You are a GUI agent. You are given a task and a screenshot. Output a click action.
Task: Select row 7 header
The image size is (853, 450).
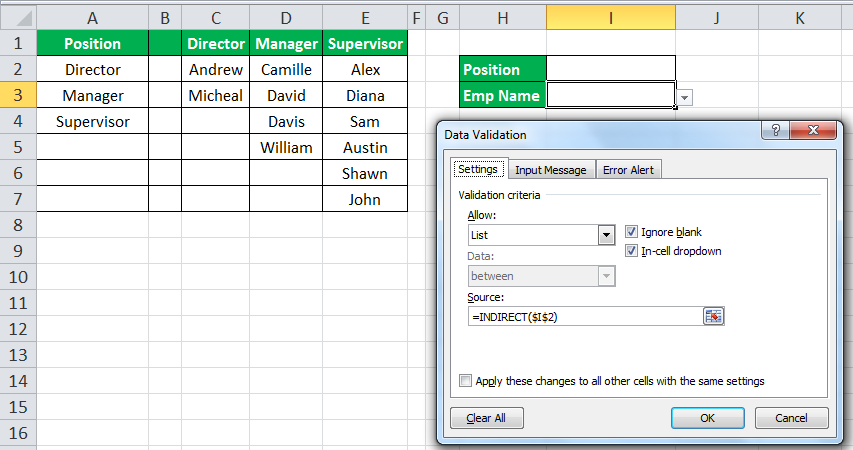coord(18,199)
